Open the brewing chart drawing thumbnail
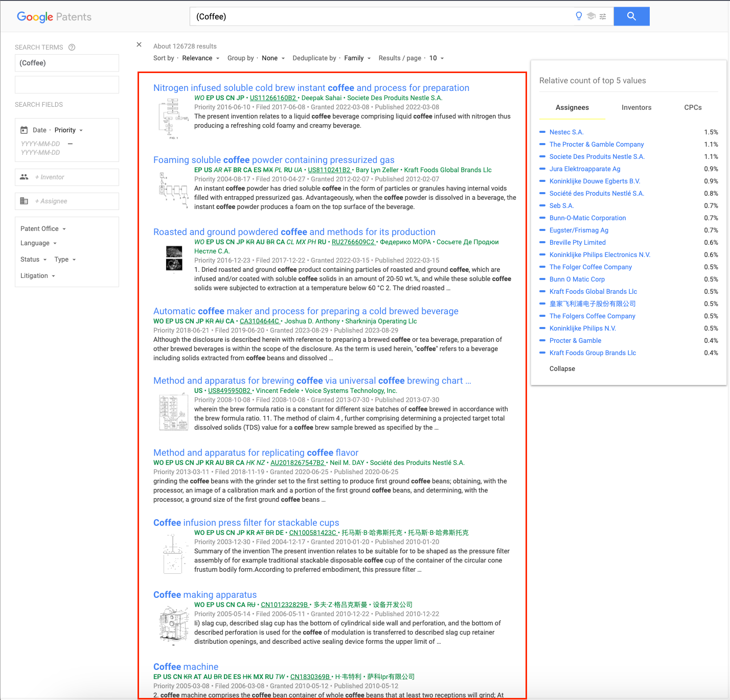 tap(173, 412)
